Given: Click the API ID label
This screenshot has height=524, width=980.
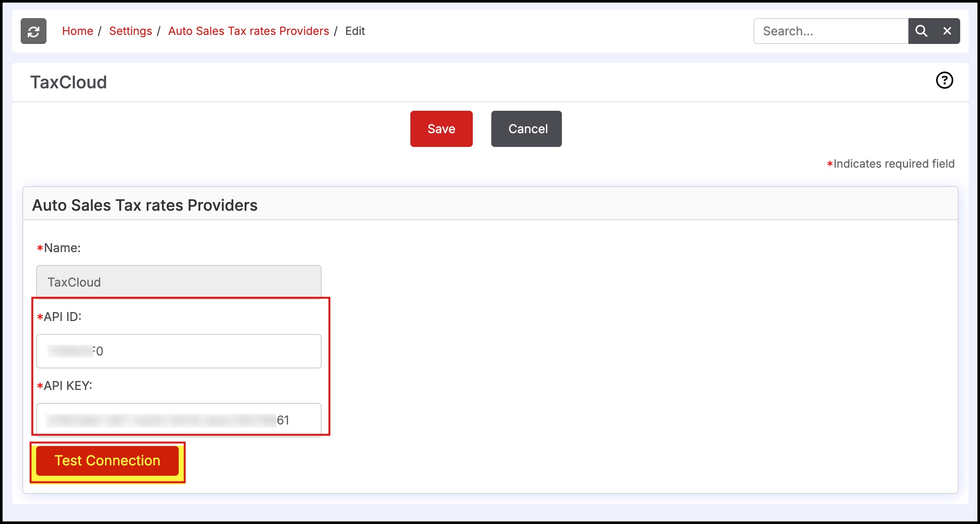Looking at the screenshot, I should pyautogui.click(x=62, y=317).
